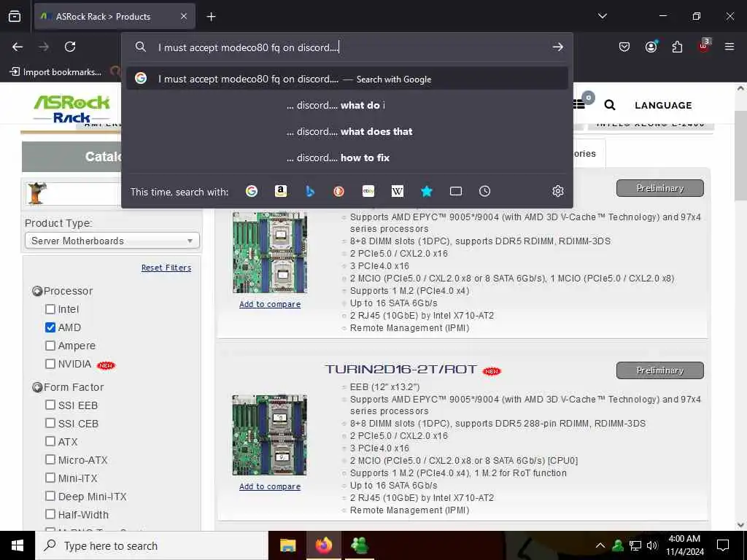Open compare list icon with 0 badge

[582, 102]
